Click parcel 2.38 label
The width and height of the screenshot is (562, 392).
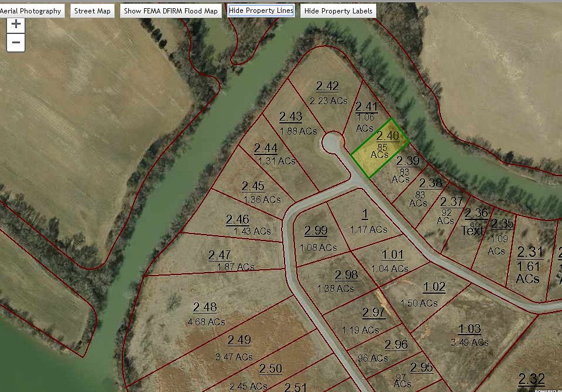[430, 183]
